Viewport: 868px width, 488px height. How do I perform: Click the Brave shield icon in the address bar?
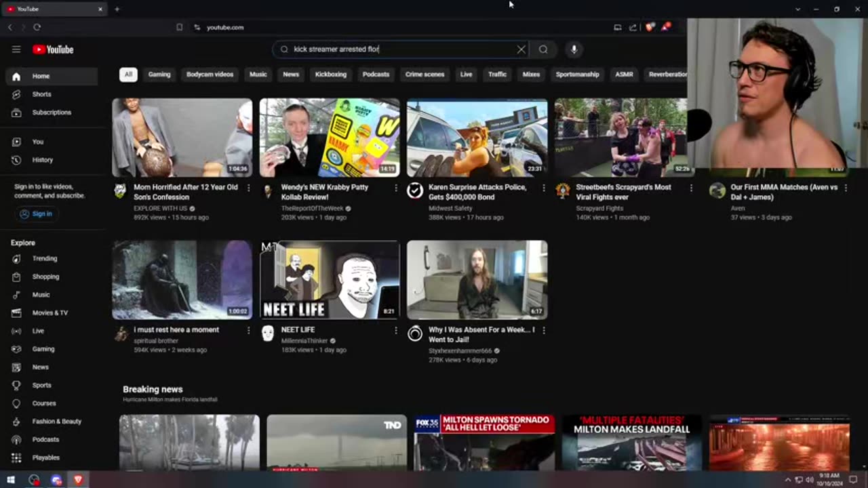pyautogui.click(x=649, y=27)
